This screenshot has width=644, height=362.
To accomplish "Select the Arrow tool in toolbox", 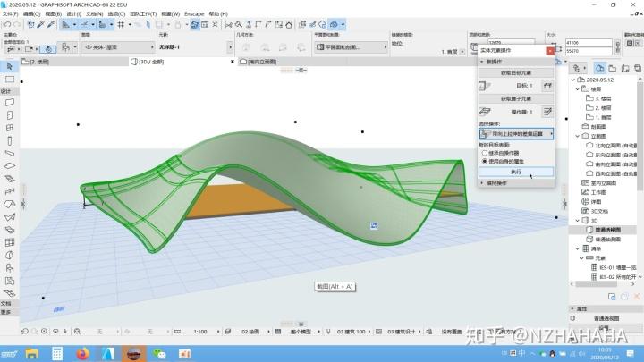I will click(x=10, y=66).
